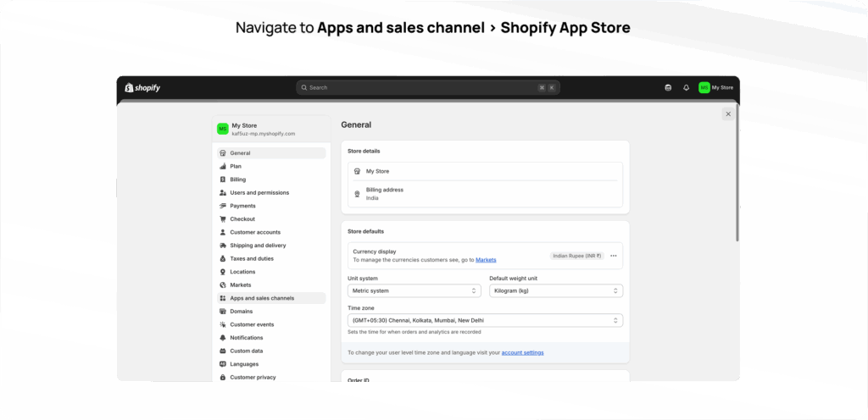Click the Languages icon in sidebar
Image resolution: width=868 pixels, height=420 pixels.
coord(223,364)
